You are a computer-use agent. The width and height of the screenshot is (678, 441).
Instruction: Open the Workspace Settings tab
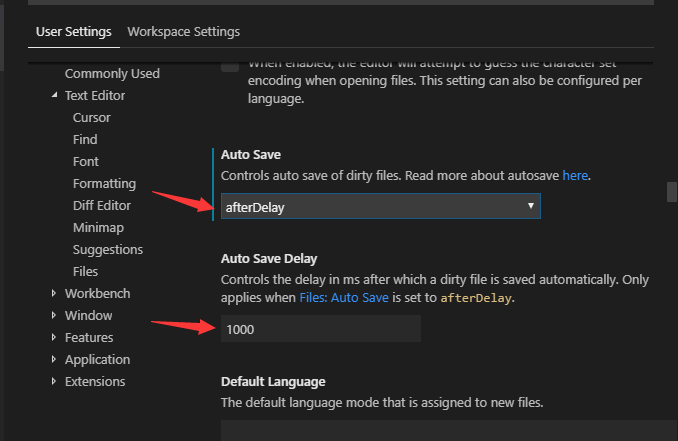point(183,32)
